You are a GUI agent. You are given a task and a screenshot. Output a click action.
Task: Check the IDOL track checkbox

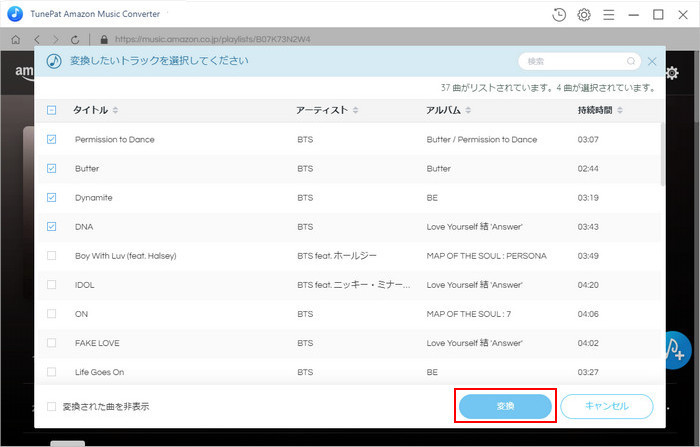tap(51, 284)
